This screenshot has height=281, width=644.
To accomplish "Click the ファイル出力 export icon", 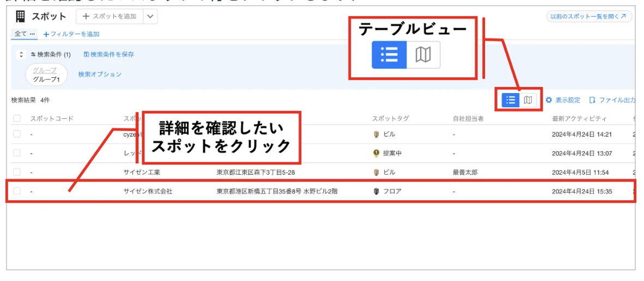I will pyautogui.click(x=592, y=100).
